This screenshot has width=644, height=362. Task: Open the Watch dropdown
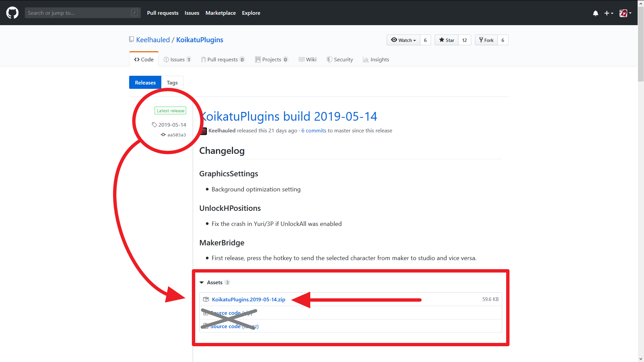tap(404, 40)
